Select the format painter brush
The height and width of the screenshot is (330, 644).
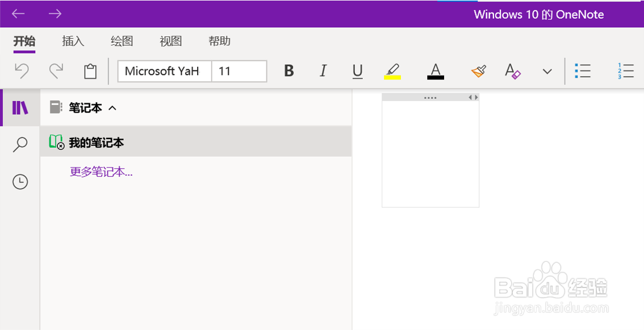479,70
